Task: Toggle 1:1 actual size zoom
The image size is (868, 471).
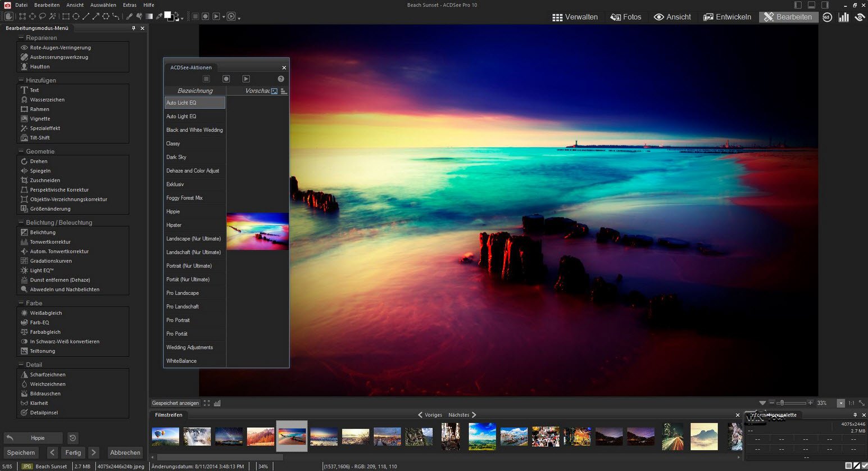Action: click(x=851, y=403)
